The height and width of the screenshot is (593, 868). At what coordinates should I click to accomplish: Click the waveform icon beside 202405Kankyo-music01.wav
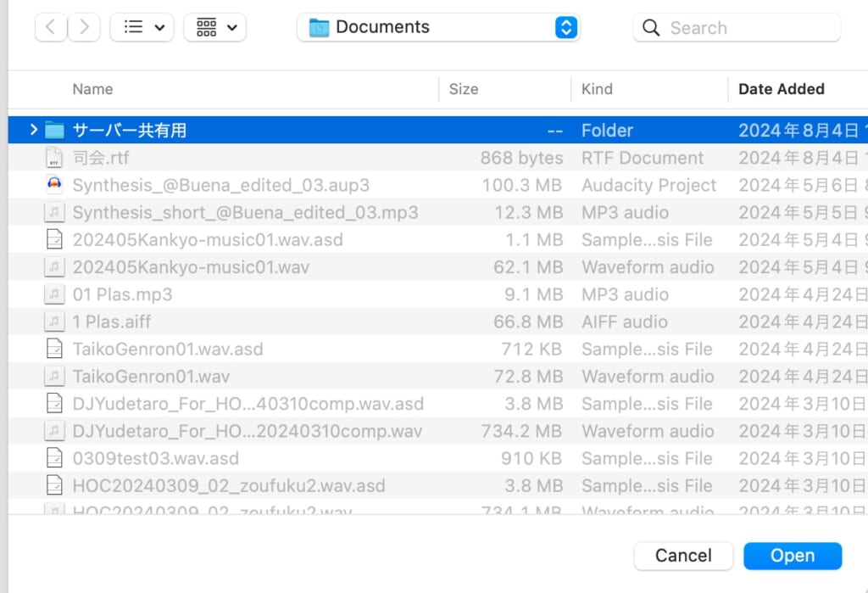point(54,267)
